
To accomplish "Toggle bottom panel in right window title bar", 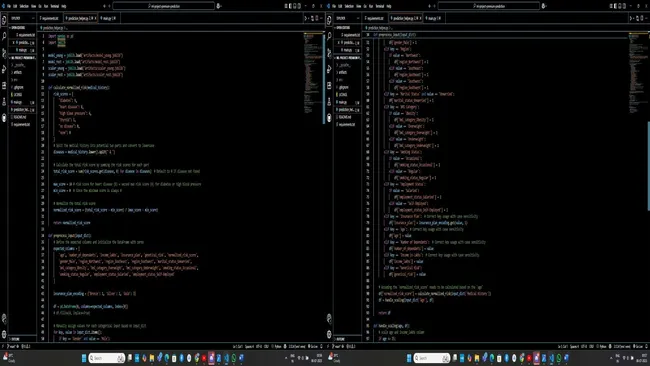I will point(620,6).
